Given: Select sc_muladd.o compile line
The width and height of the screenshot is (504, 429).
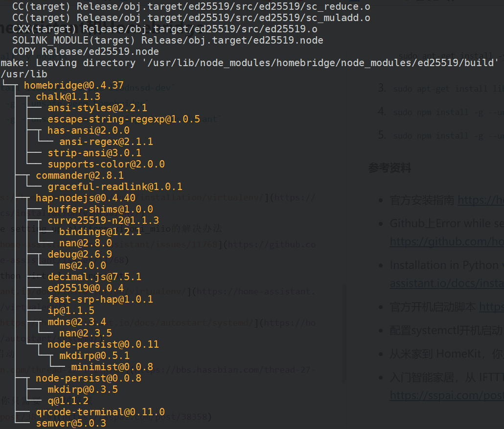Looking at the screenshot, I should tap(191, 18).
